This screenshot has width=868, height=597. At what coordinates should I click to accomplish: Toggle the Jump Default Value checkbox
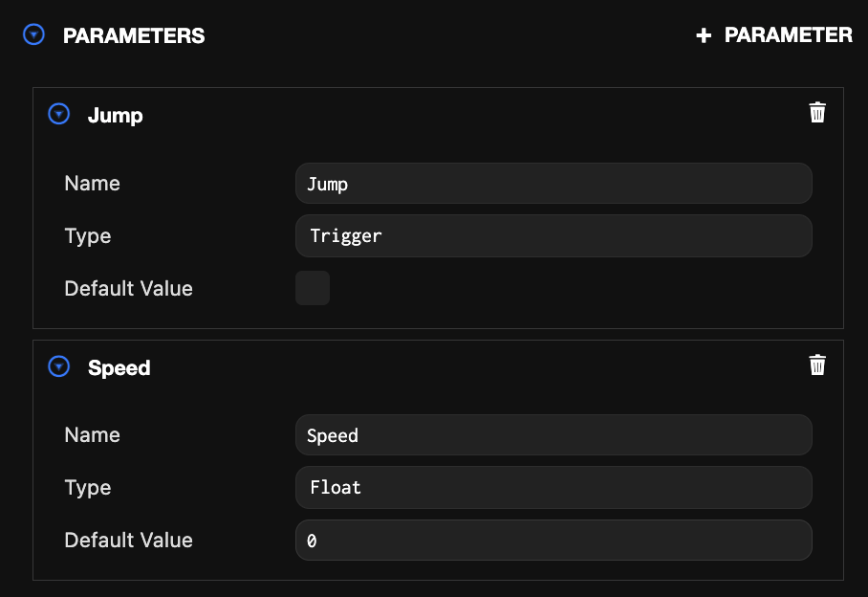click(313, 288)
